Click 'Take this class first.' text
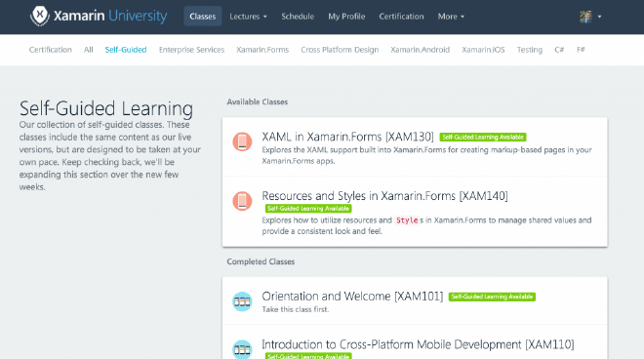 tap(296, 309)
